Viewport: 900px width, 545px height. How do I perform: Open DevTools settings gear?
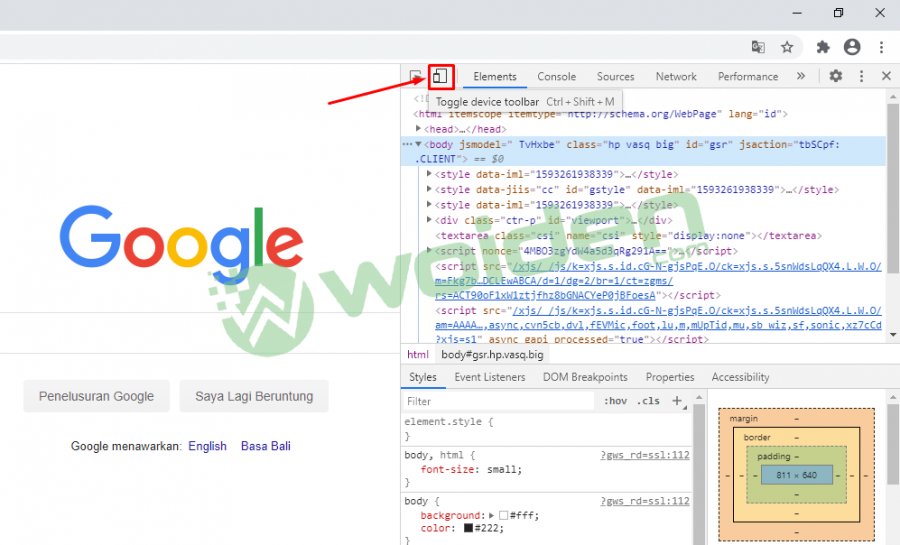(x=836, y=76)
